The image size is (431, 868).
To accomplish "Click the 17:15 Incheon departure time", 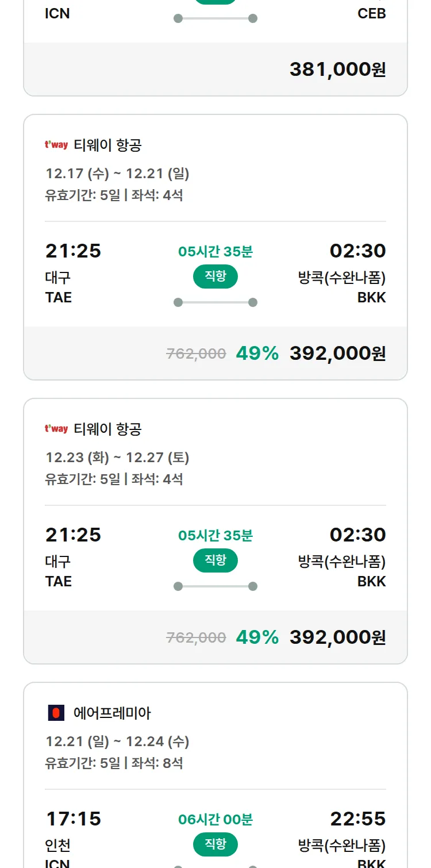I will point(73,819).
